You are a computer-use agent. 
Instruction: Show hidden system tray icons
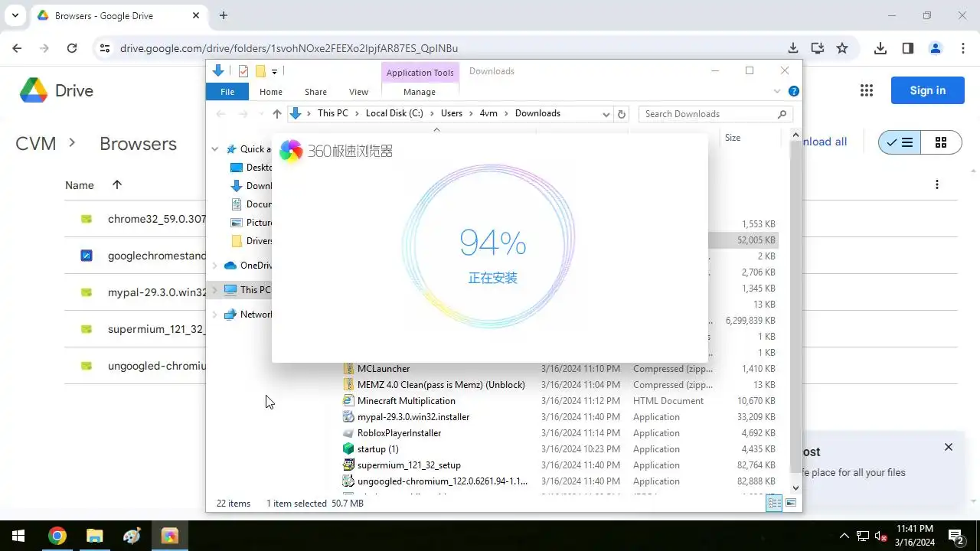pos(844,536)
